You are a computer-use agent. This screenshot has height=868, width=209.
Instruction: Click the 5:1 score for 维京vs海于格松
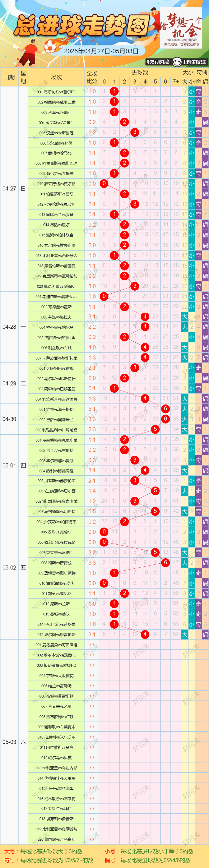coord(92,409)
